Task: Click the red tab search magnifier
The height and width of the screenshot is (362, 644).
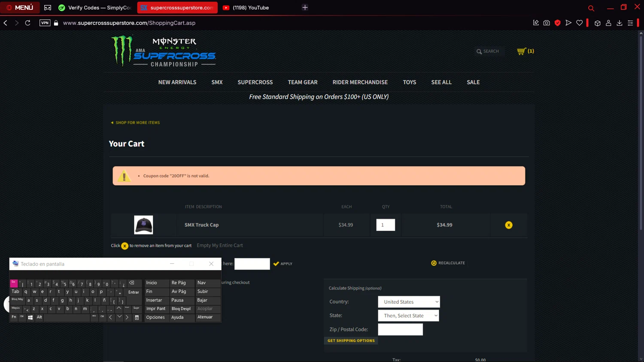Action: click(x=591, y=8)
